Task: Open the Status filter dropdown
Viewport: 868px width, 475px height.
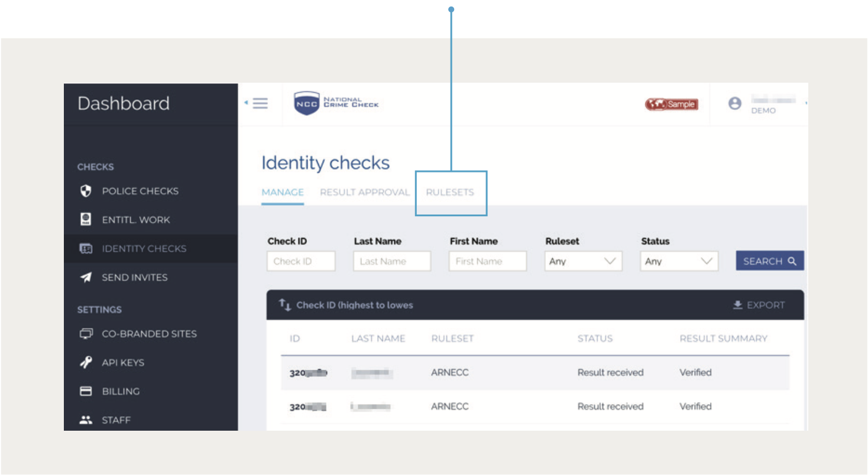Action: pyautogui.click(x=678, y=261)
